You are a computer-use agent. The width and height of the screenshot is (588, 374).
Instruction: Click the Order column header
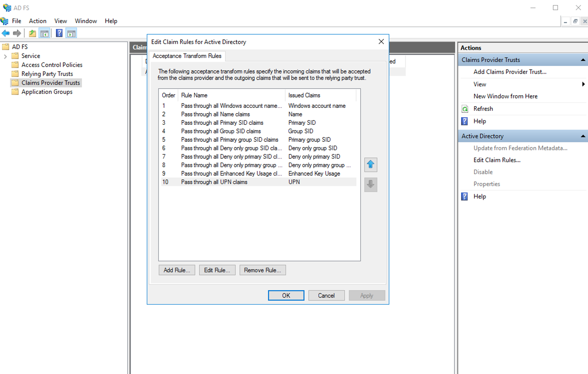[168, 95]
